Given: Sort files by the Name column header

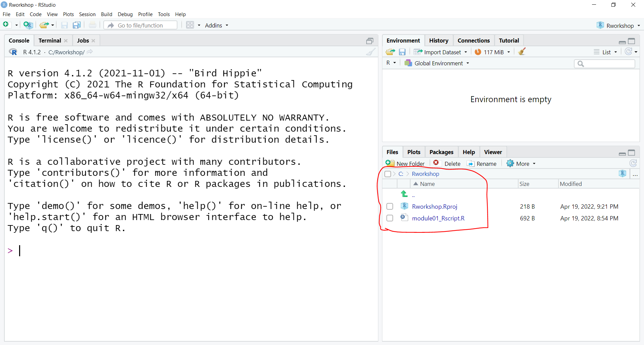Looking at the screenshot, I should coord(464,184).
